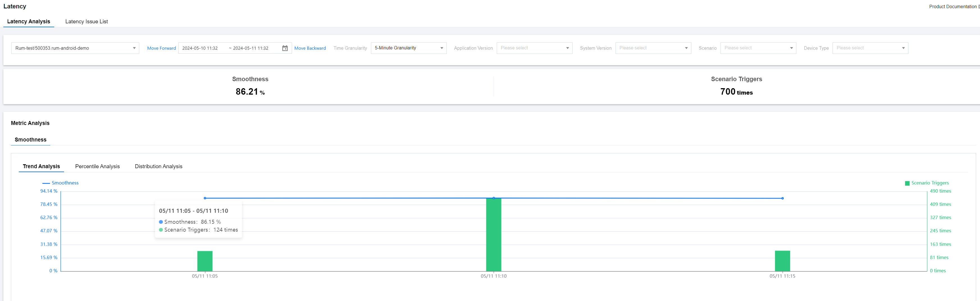
Task: Open the Scenario filter dropdown
Action: (758, 48)
